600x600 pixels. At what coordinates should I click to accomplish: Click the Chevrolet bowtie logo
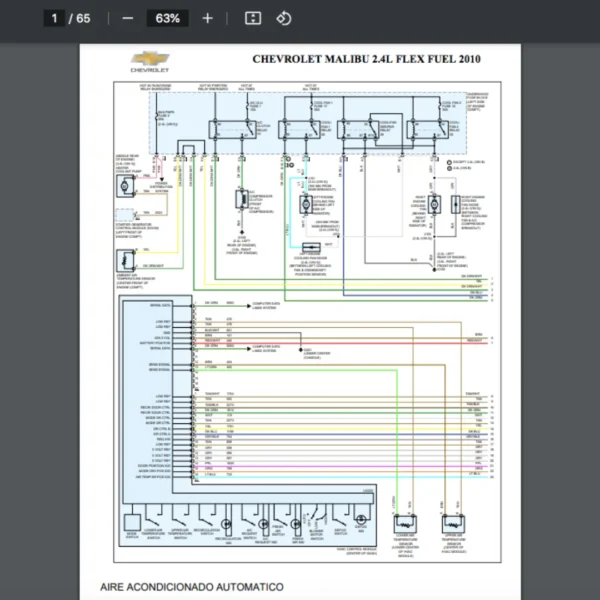[150, 62]
